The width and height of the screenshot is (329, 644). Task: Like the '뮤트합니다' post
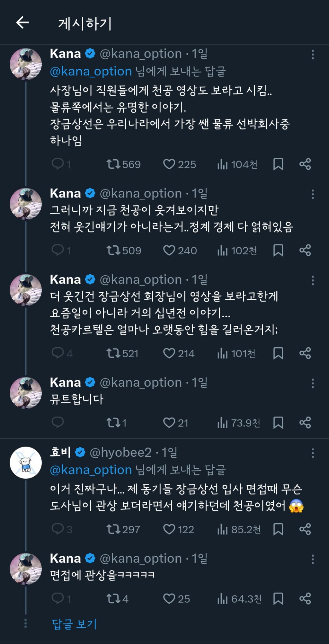click(169, 423)
